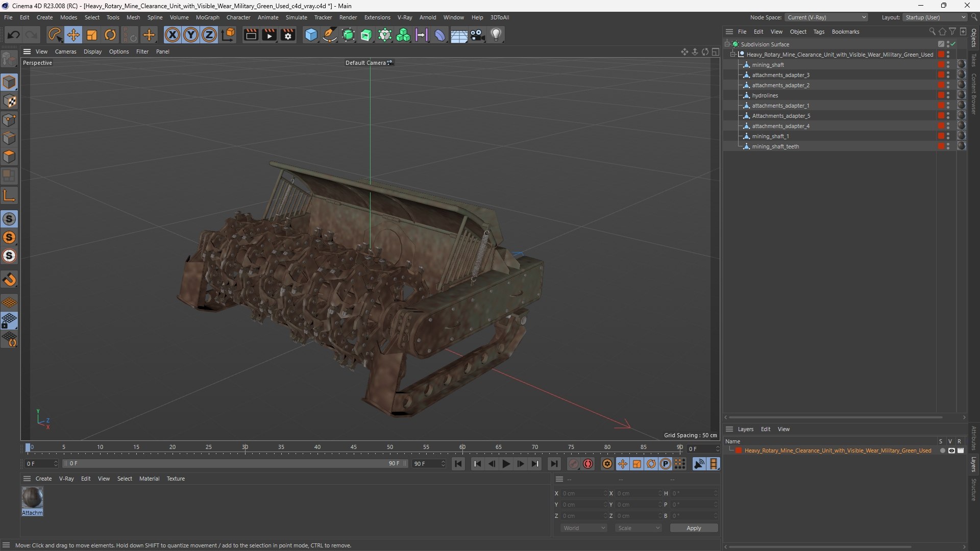Click the Undo arrow icon
The image size is (980, 551).
click(14, 35)
